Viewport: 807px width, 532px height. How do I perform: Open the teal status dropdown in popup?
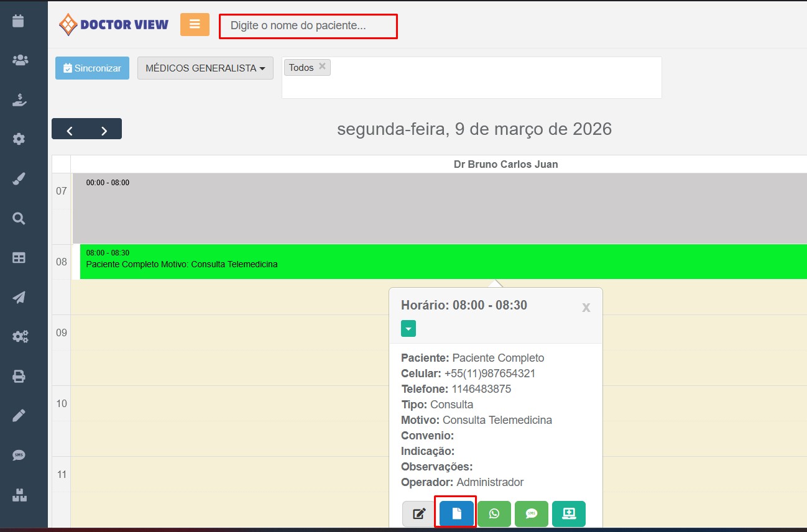tap(408, 329)
